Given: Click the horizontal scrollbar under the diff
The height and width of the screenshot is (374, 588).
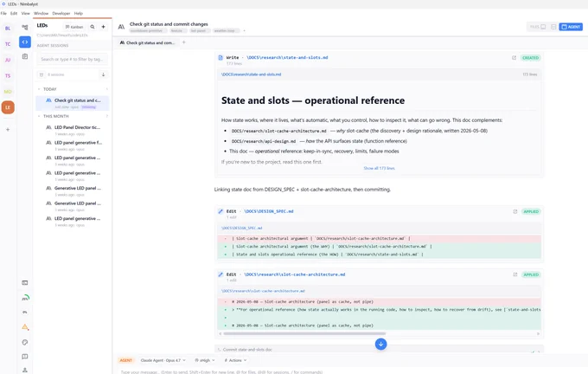Looking at the screenshot, I should tap(304, 333).
